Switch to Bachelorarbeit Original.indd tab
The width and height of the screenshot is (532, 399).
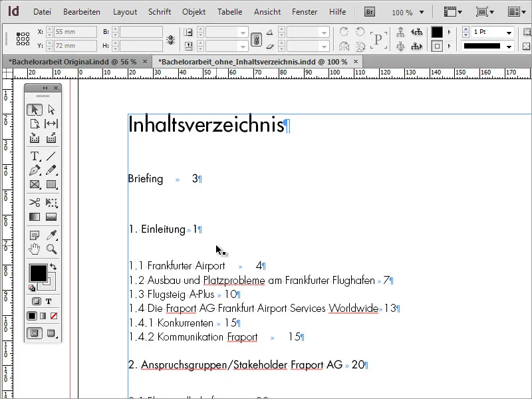tap(72, 62)
